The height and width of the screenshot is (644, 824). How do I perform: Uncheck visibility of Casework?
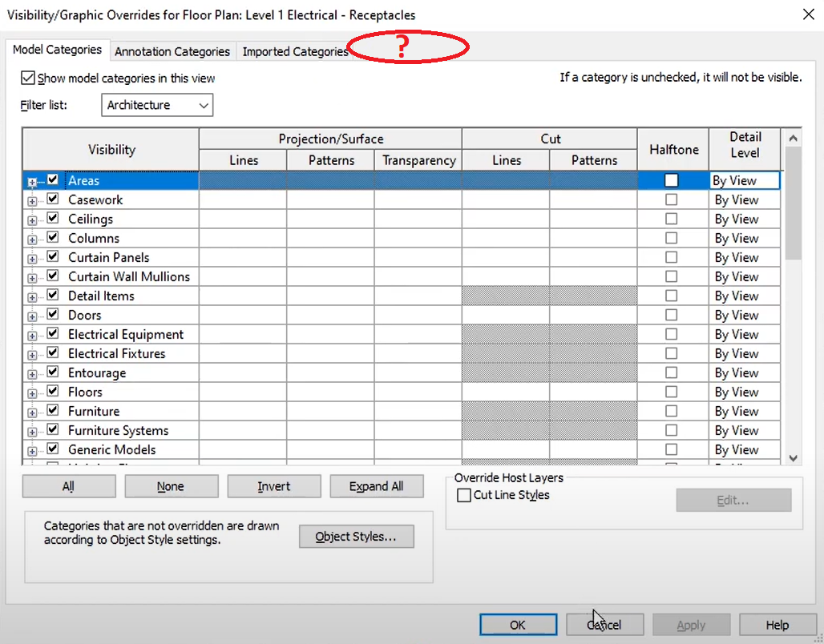pos(53,199)
